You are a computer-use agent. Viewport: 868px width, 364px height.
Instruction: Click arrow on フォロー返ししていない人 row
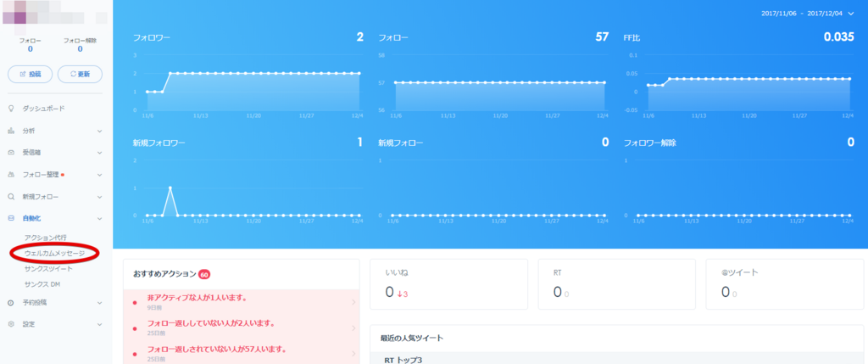(353, 328)
